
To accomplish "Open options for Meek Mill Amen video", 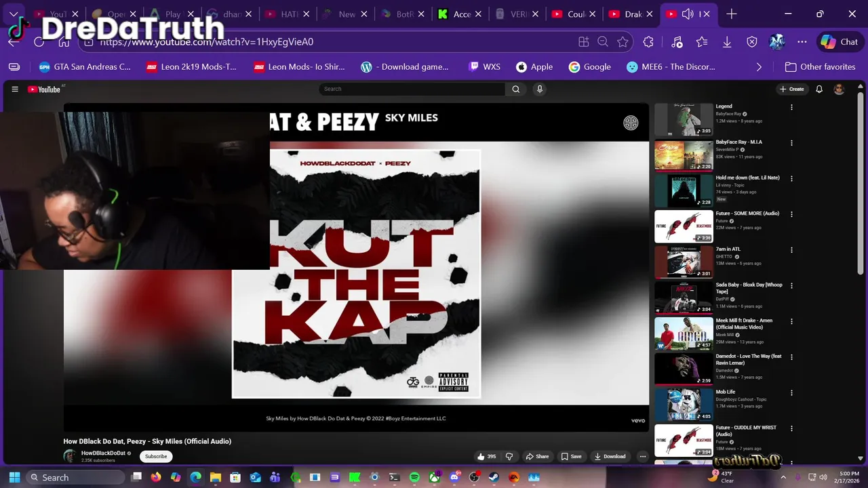I will click(x=791, y=321).
